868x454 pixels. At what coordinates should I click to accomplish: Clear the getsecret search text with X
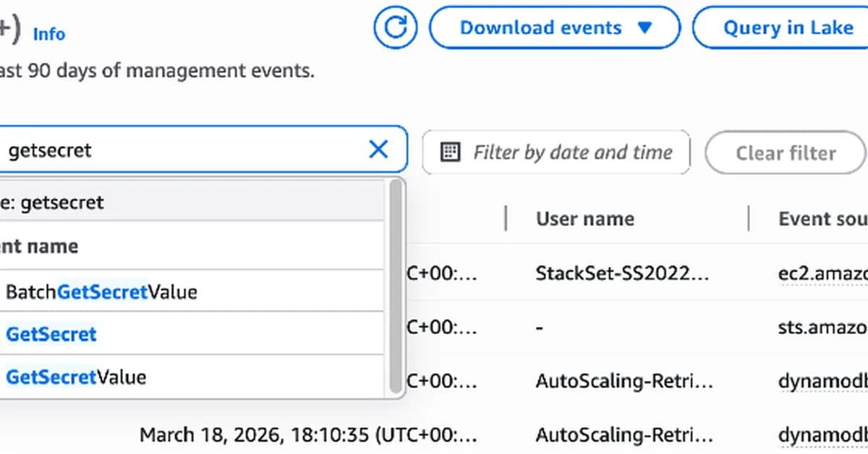(378, 150)
